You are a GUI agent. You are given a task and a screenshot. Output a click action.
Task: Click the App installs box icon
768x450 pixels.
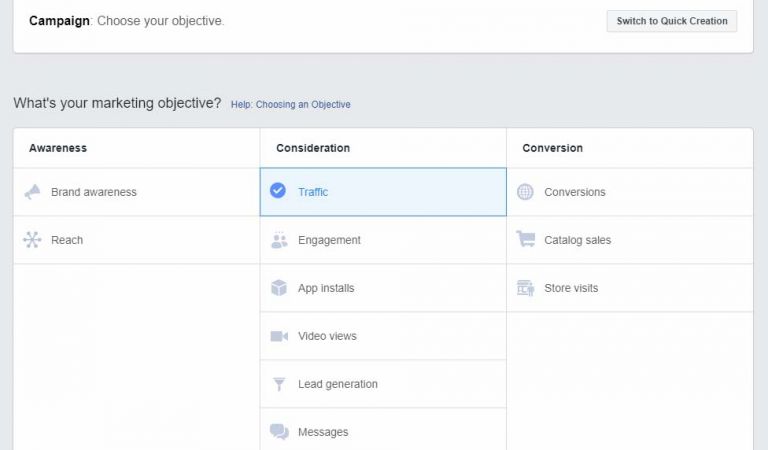[x=279, y=288]
